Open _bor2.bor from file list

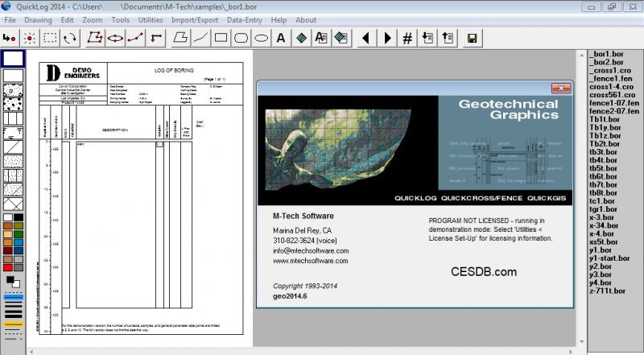607,62
